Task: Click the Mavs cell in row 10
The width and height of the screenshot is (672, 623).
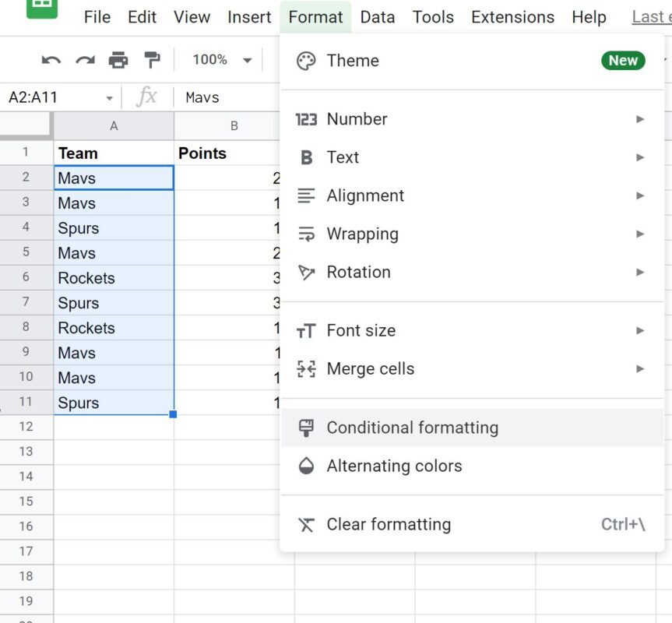Action: coord(114,378)
